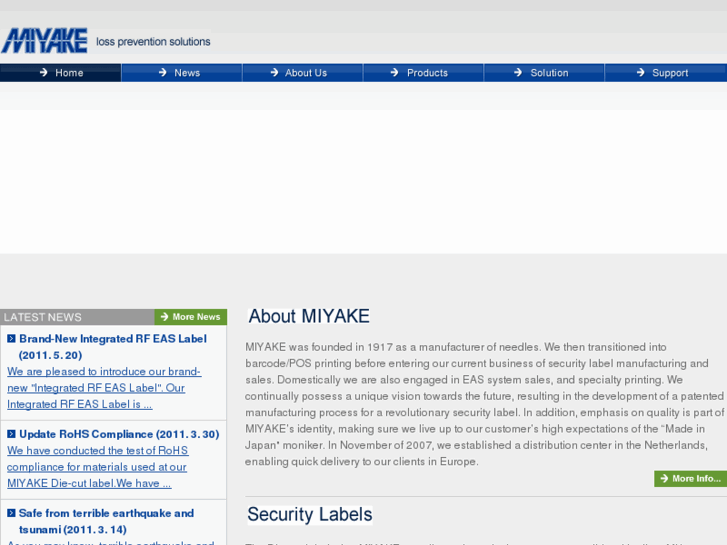Click bullet icon beside earthquake news headline
Screen dimensions: 727x545
click(12, 514)
